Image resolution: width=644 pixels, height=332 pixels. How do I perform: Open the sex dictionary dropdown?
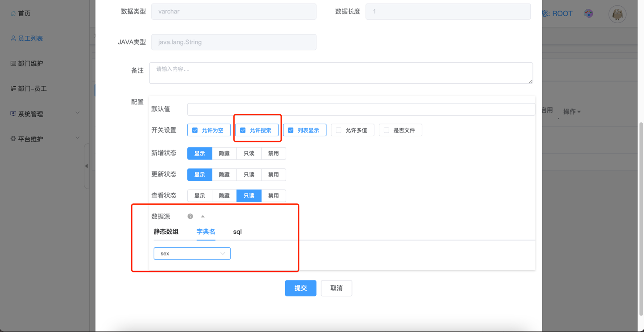point(192,254)
